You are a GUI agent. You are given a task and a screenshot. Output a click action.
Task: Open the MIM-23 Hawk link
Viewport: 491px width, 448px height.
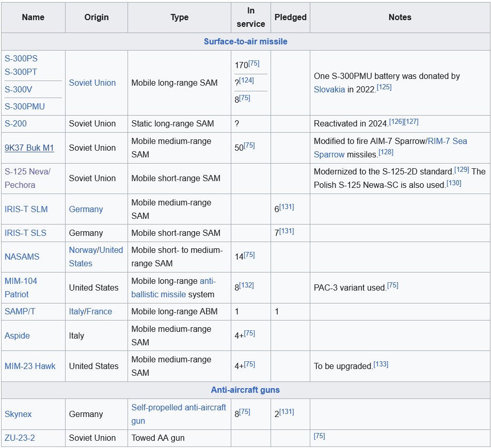tap(30, 366)
